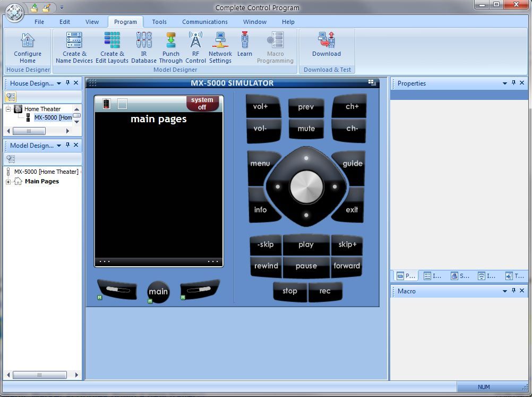The width and height of the screenshot is (532, 397).
Task: Open the Configure Home tool
Action: click(28, 48)
